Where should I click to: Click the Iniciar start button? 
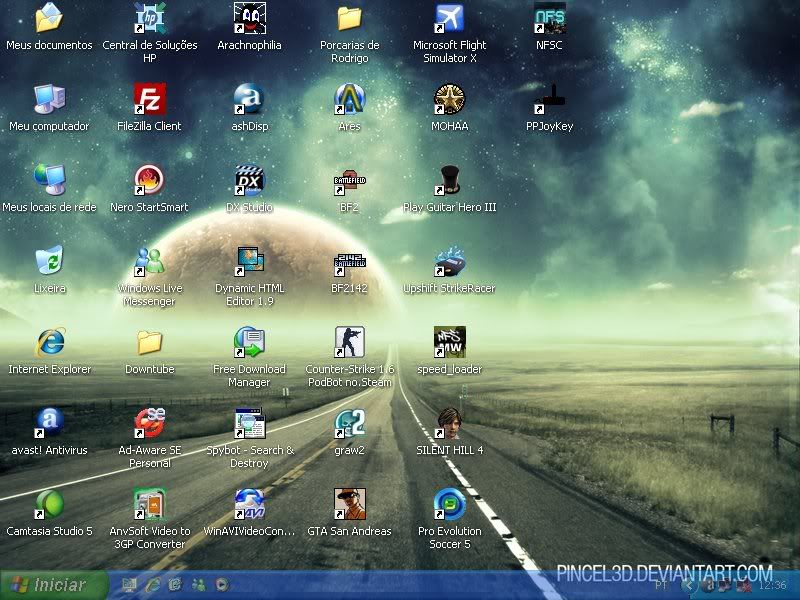pos(47,585)
